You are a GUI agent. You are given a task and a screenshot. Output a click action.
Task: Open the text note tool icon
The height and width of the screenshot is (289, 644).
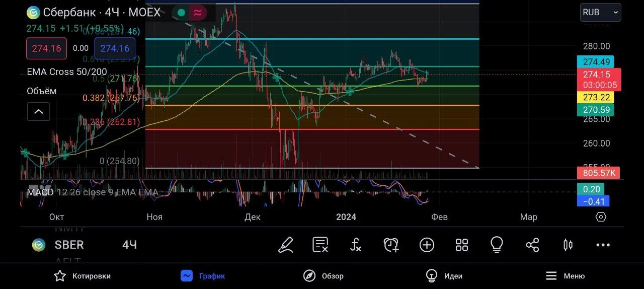point(320,245)
